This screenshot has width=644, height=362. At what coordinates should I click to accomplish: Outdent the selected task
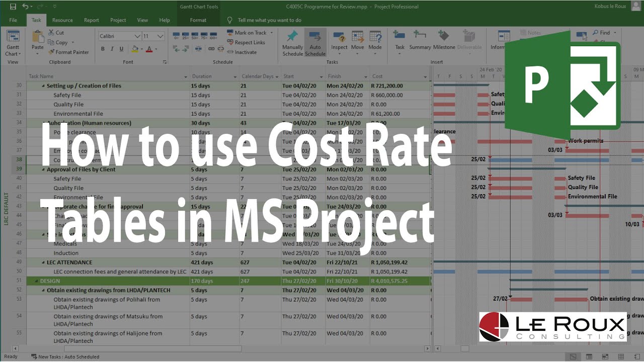(176, 49)
